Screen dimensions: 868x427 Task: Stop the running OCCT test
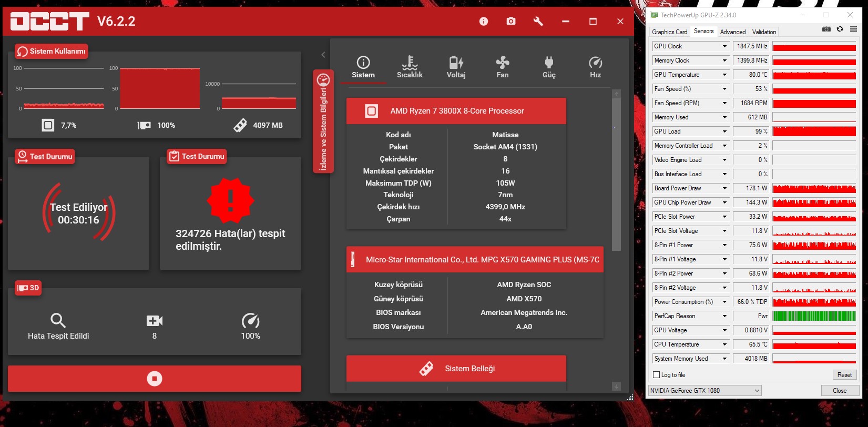155,379
